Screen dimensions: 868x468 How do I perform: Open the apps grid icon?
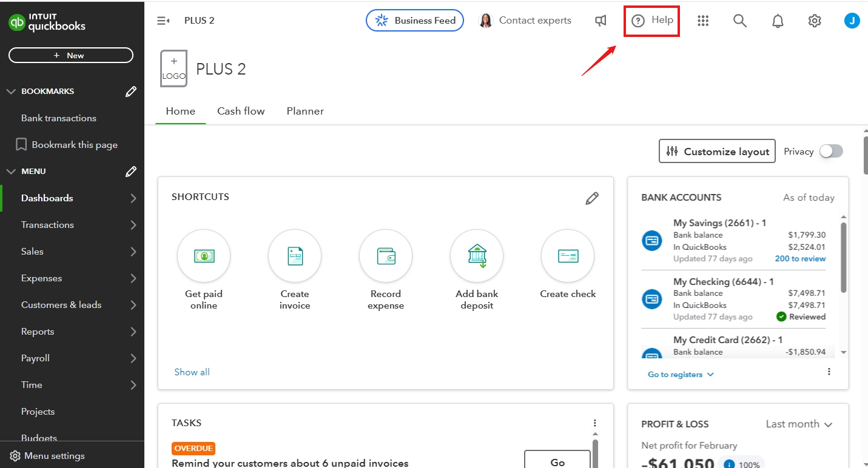(x=703, y=21)
